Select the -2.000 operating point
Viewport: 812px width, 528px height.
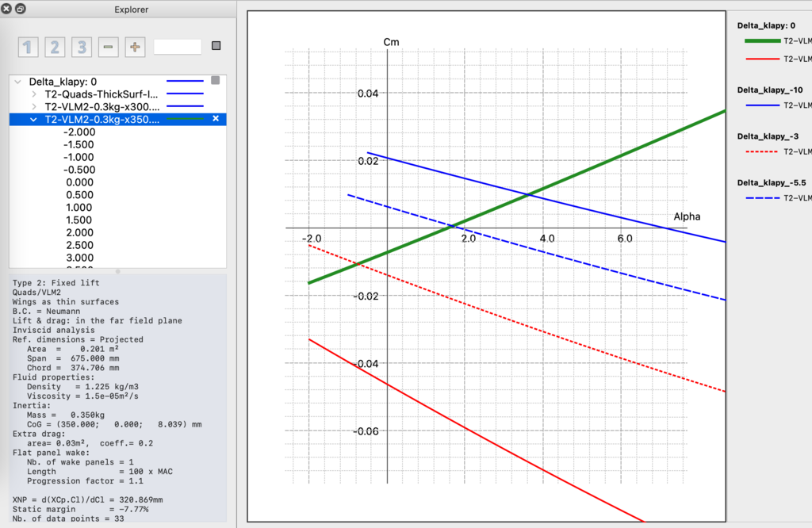(79, 132)
